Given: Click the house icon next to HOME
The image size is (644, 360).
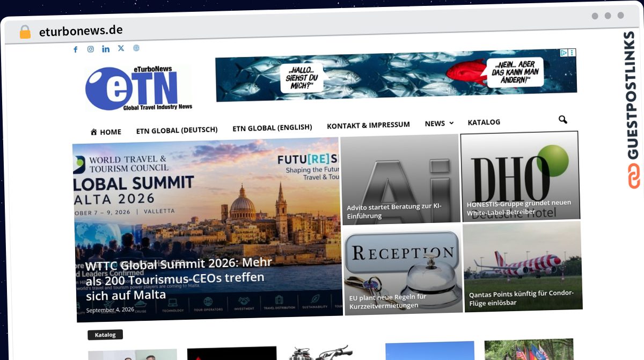Looking at the screenshot, I should click(x=94, y=132).
